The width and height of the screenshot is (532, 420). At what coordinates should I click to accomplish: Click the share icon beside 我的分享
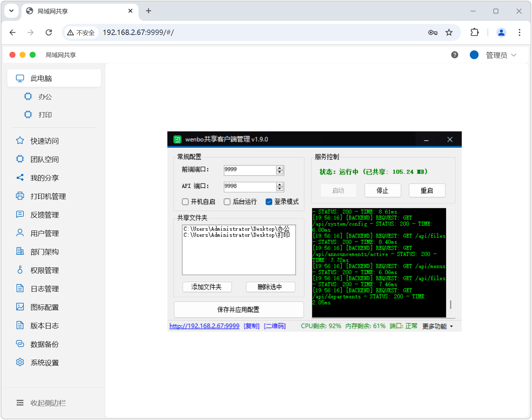20,177
